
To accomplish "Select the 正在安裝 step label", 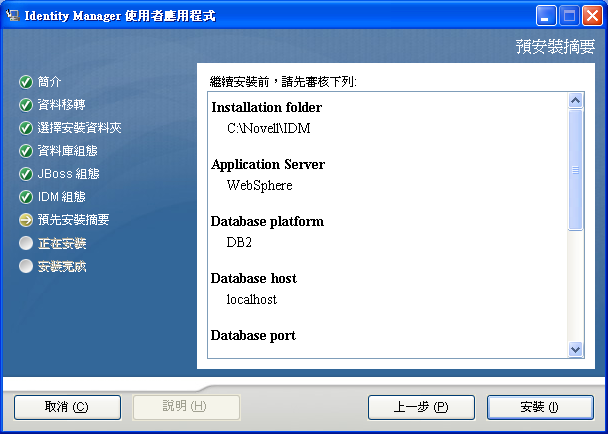I will click(62, 243).
